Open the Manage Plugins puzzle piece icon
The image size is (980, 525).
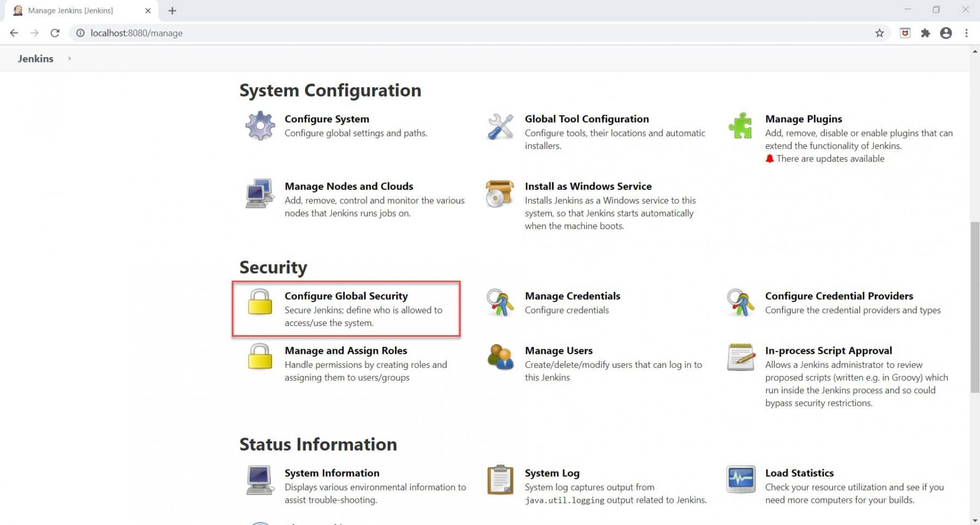pyautogui.click(x=740, y=126)
